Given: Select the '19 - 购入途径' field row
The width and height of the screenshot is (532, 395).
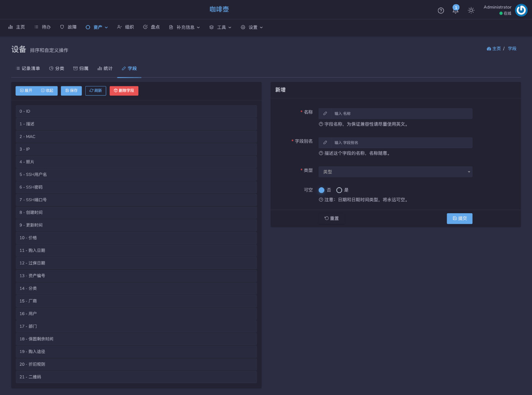Looking at the screenshot, I should (136, 351).
